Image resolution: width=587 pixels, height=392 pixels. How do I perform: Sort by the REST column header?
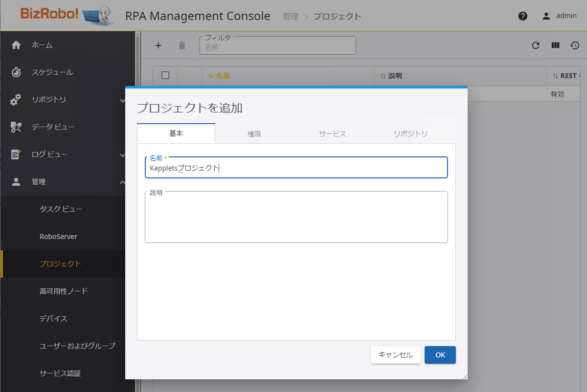coord(568,76)
